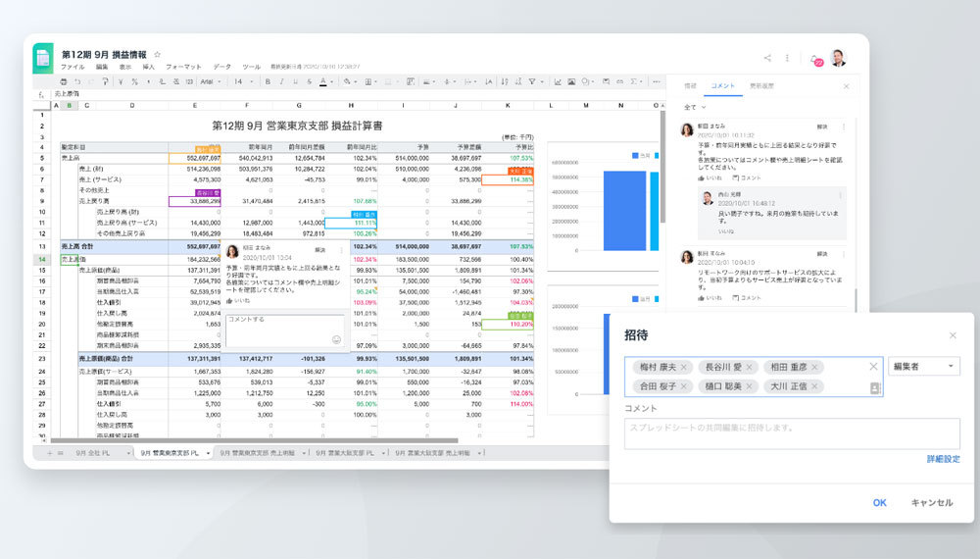Open the fill color picker
Screen dimensions: 980x559
click(x=349, y=82)
